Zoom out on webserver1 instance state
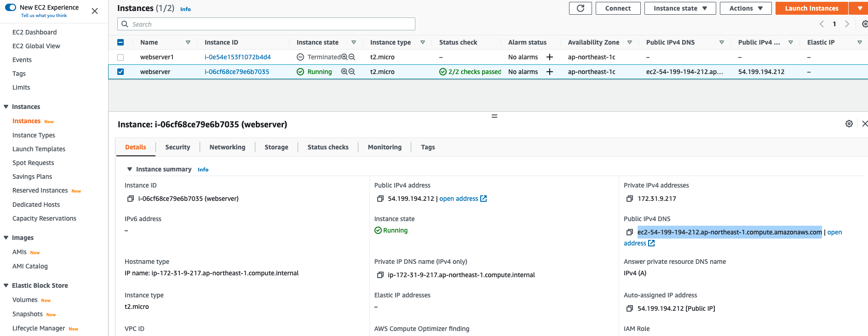This screenshot has height=336, width=868. click(352, 57)
